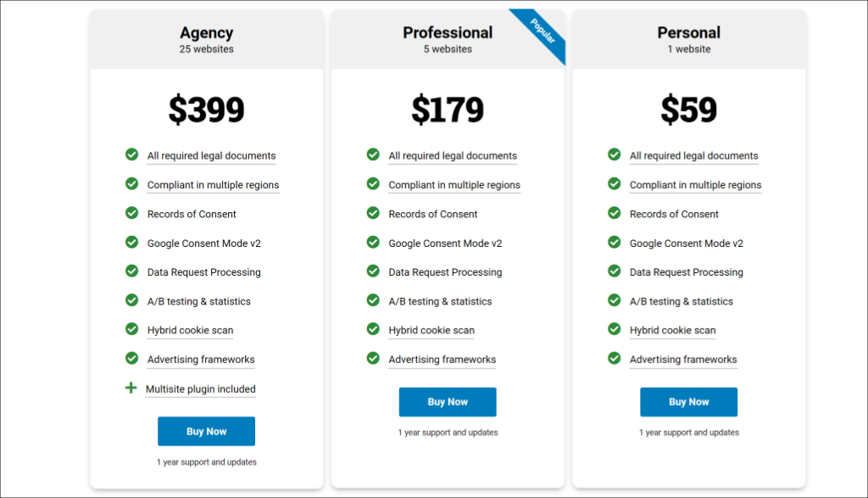This screenshot has width=868, height=498.
Task: Open the All required legal documents link under Professional
Action: [x=453, y=155]
